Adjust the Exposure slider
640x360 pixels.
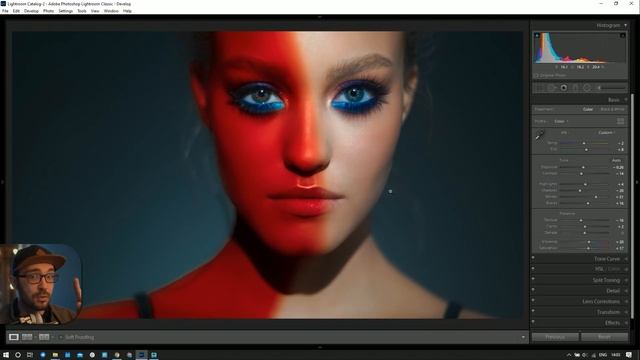[x=584, y=167]
